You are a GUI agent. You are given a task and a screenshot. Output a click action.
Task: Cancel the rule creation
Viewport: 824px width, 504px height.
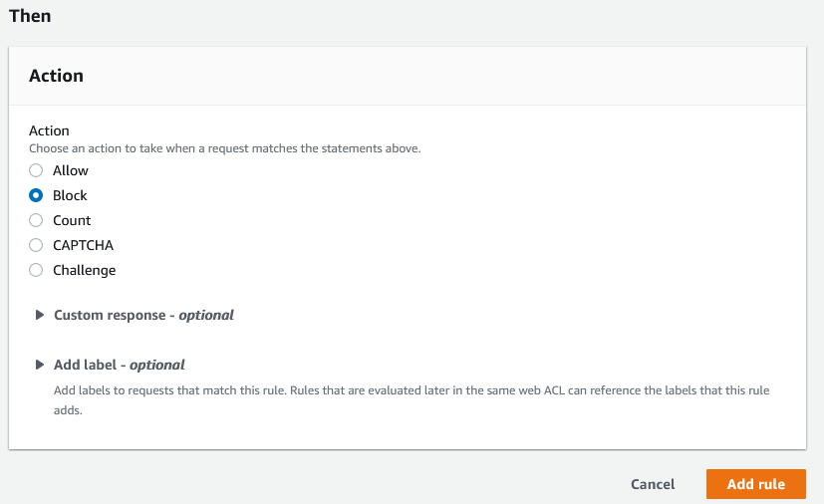(653, 484)
